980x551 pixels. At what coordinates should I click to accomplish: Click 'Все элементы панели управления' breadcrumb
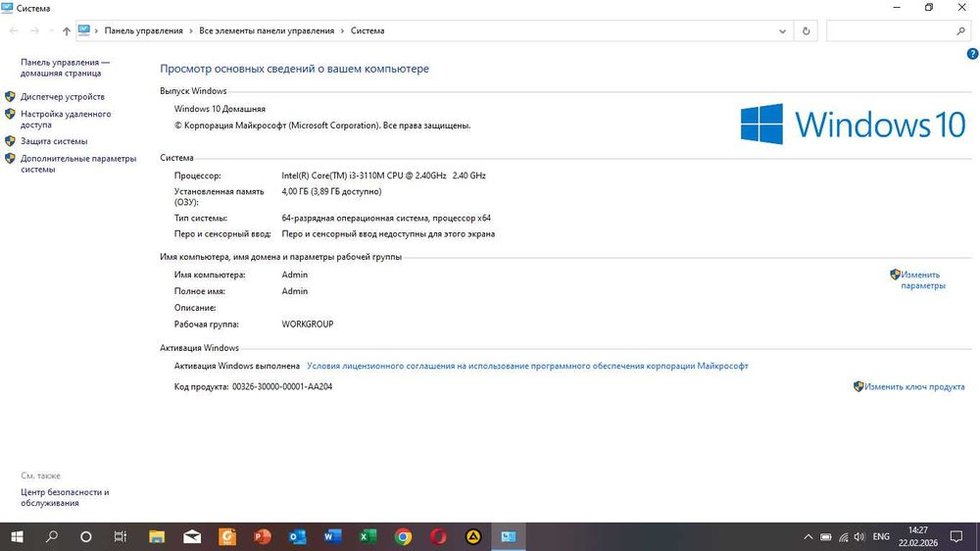(267, 30)
